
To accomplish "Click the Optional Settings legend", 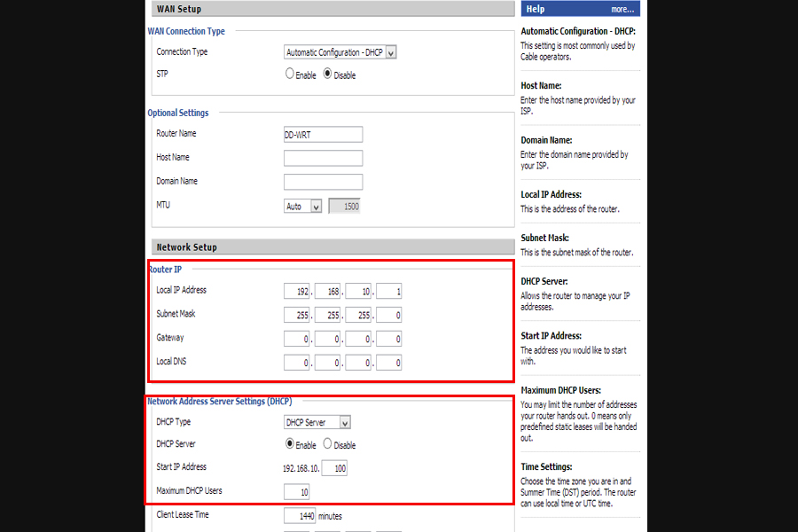I will coord(178,113).
